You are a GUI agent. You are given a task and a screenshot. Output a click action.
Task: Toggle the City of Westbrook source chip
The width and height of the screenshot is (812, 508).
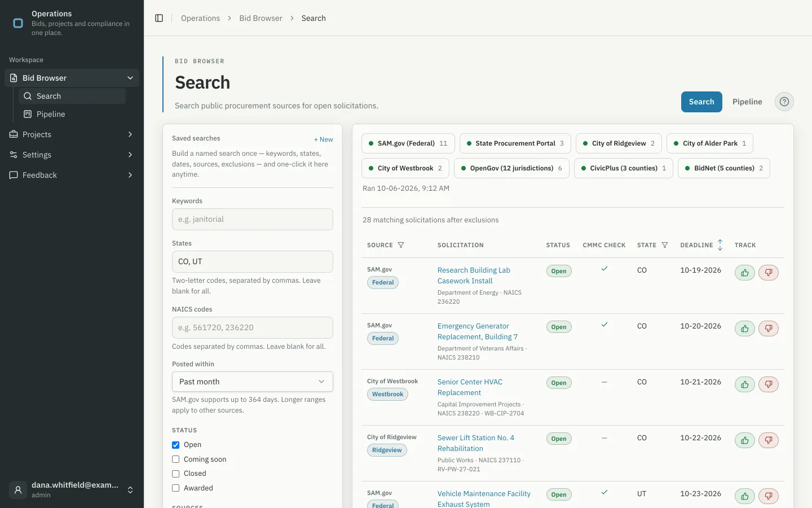click(x=405, y=168)
